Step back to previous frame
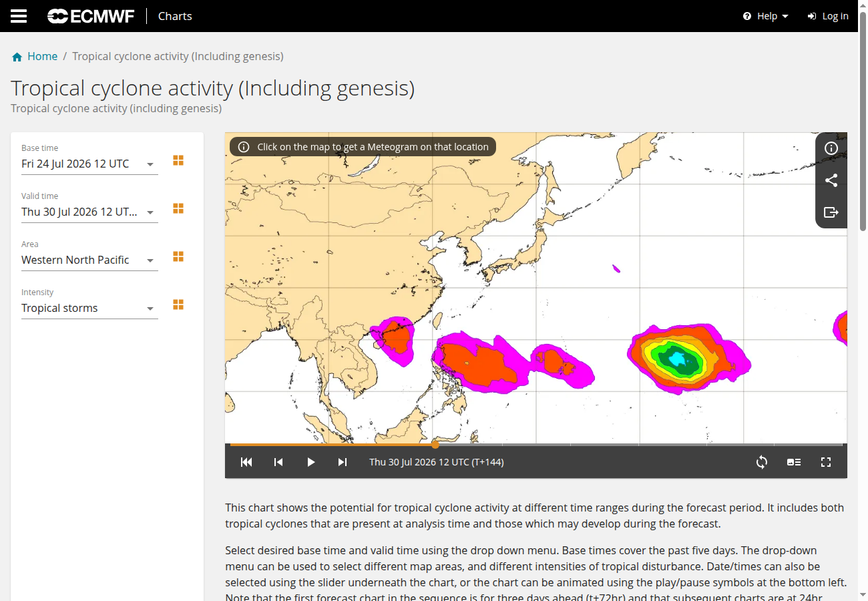Screen dimensions: 868x601 (278, 462)
